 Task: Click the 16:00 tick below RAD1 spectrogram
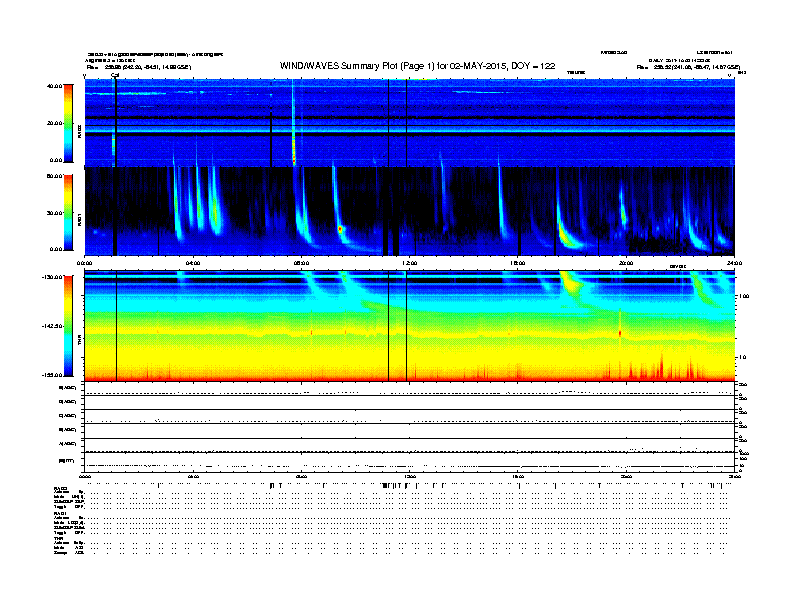(518, 263)
